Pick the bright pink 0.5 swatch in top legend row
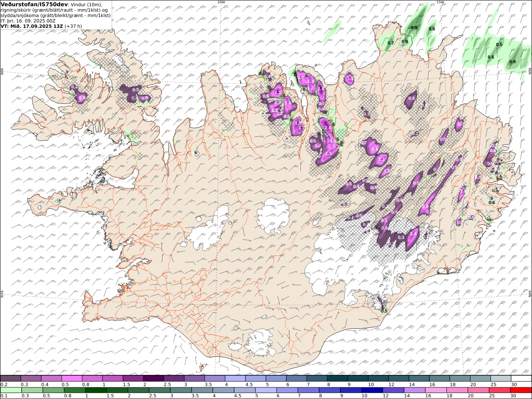532x399 pixels. pos(71,379)
